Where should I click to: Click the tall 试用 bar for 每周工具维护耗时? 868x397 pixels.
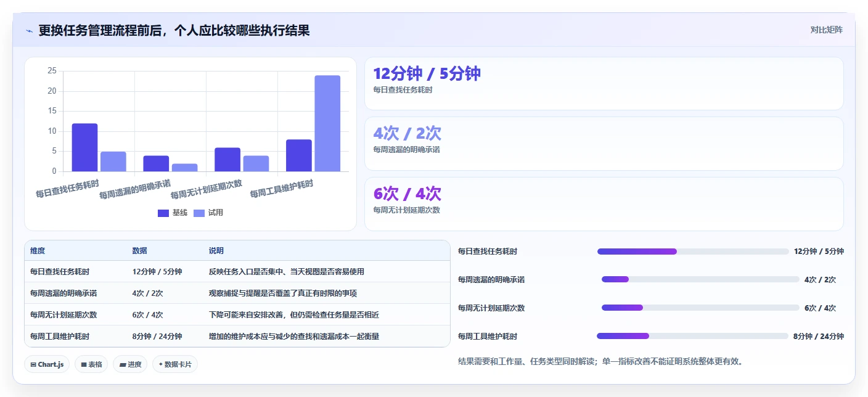pos(327,123)
